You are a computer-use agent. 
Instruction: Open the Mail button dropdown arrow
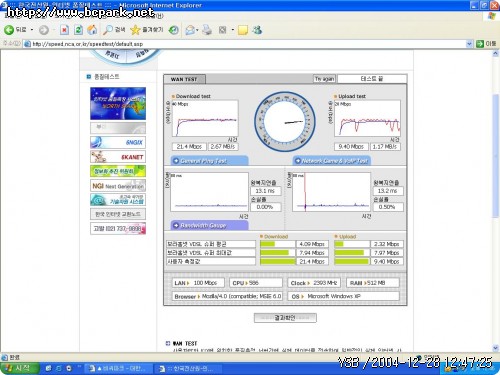tap(197, 30)
